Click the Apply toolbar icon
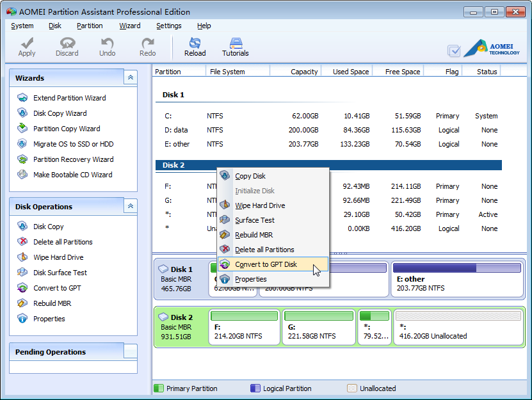The width and height of the screenshot is (532, 400). [x=26, y=46]
